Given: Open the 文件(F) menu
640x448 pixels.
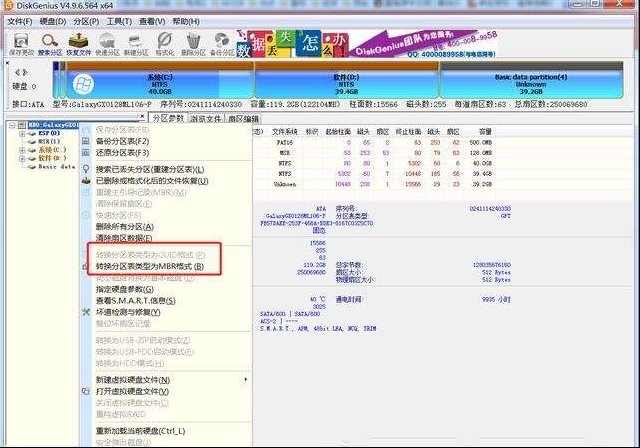Looking at the screenshot, I should pos(20,21).
